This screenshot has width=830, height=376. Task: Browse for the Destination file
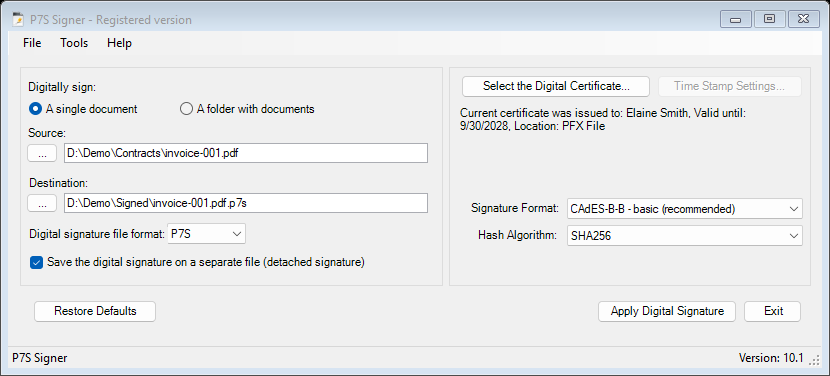tap(42, 203)
